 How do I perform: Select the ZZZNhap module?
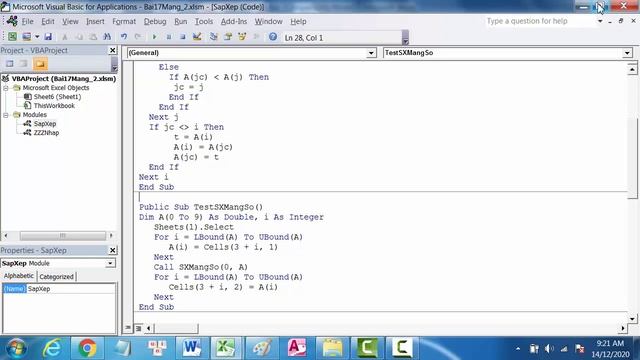pos(46,133)
